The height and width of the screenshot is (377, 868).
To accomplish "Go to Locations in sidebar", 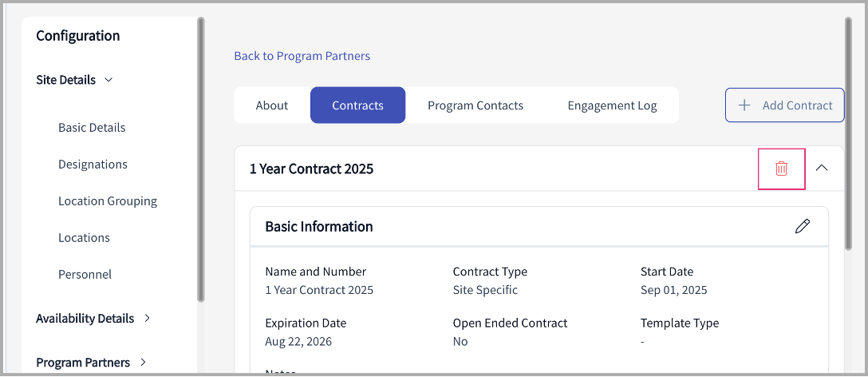I will click(84, 238).
